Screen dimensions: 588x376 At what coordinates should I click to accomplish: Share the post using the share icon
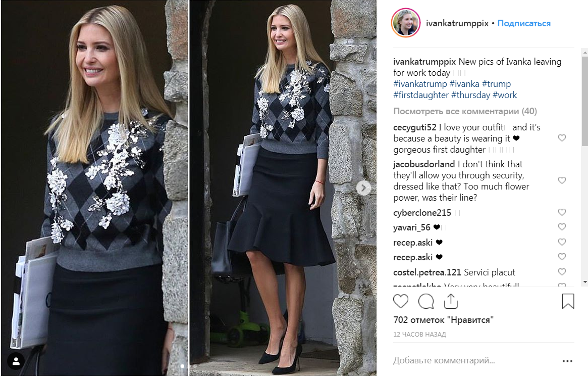pos(451,301)
